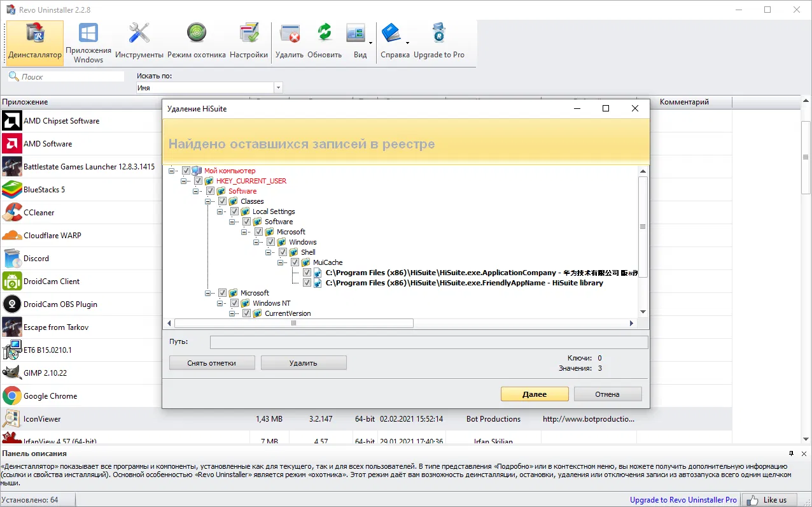
Task: Select IconViewer app icon
Action: point(12,419)
